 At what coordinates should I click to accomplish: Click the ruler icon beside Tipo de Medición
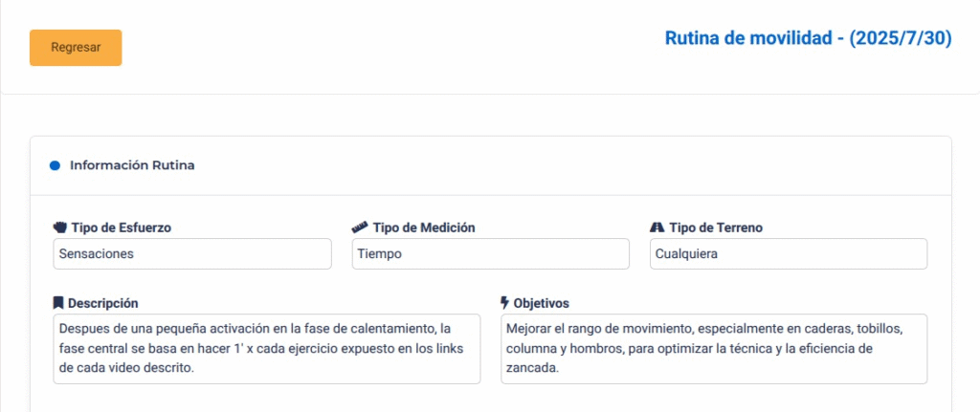[x=360, y=228]
